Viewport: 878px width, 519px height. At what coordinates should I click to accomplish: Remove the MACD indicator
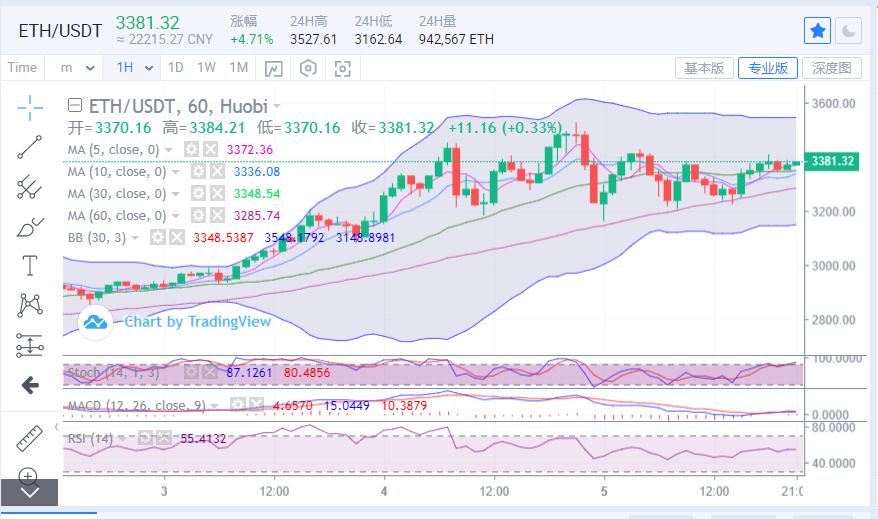click(256, 405)
